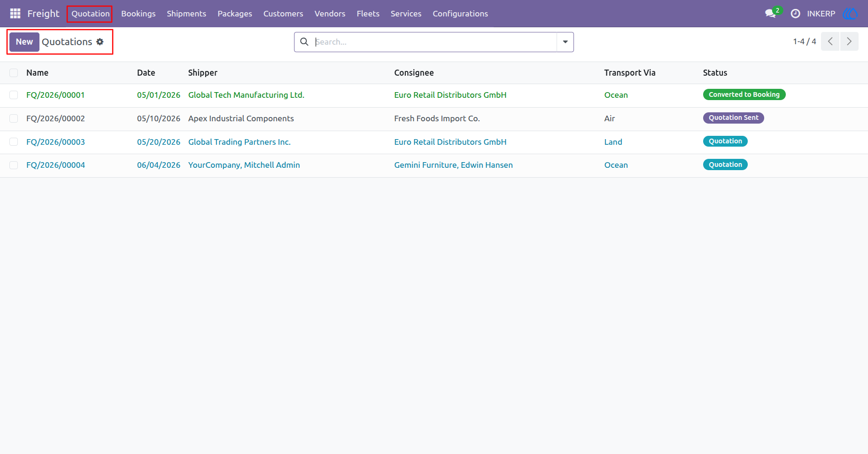
Task: Go to the previous page arrow
Action: (830, 41)
